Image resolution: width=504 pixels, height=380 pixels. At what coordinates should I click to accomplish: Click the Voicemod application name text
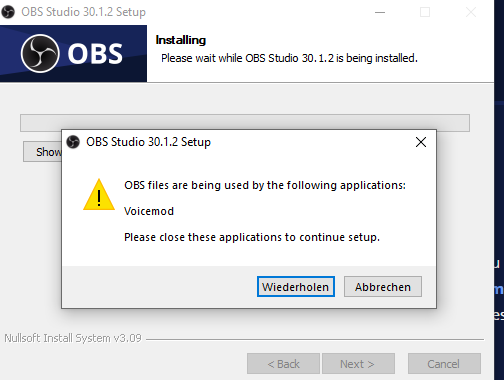pyautogui.click(x=149, y=211)
